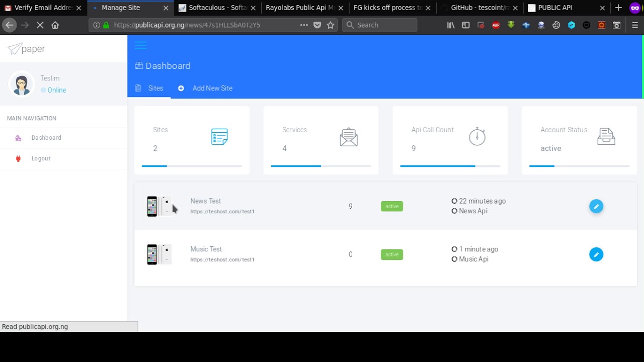Click the '1 minute ago' timestamp

click(x=478, y=249)
